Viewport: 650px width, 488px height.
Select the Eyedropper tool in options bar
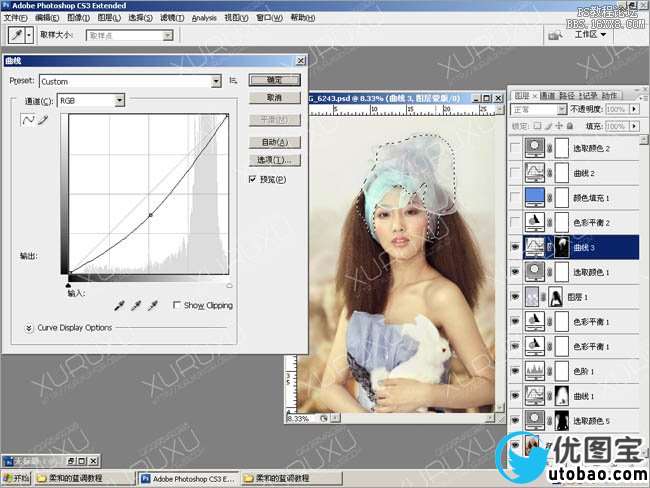pyautogui.click(x=17, y=35)
